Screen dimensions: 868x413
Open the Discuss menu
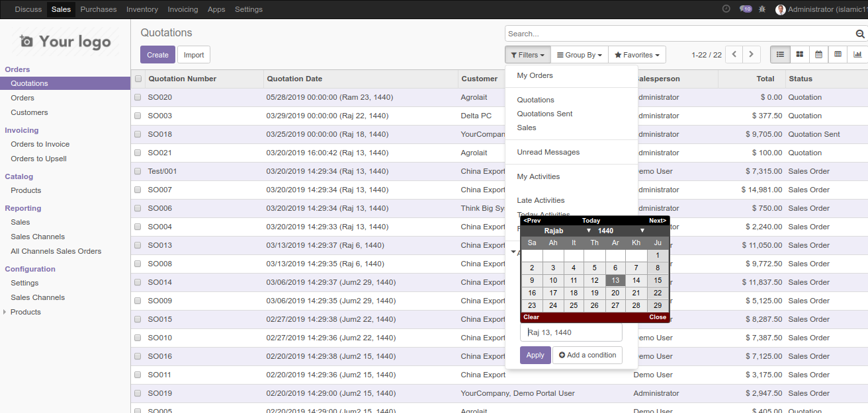click(x=28, y=9)
